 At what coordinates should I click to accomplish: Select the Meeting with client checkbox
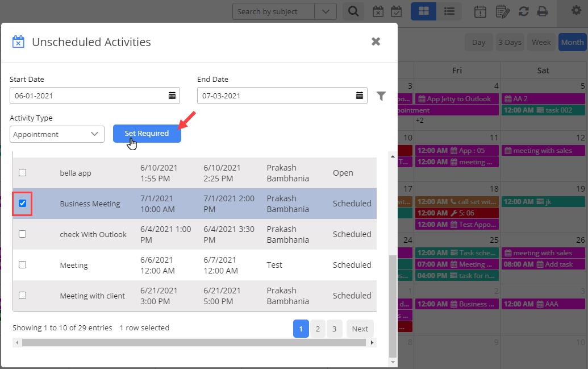(x=23, y=296)
